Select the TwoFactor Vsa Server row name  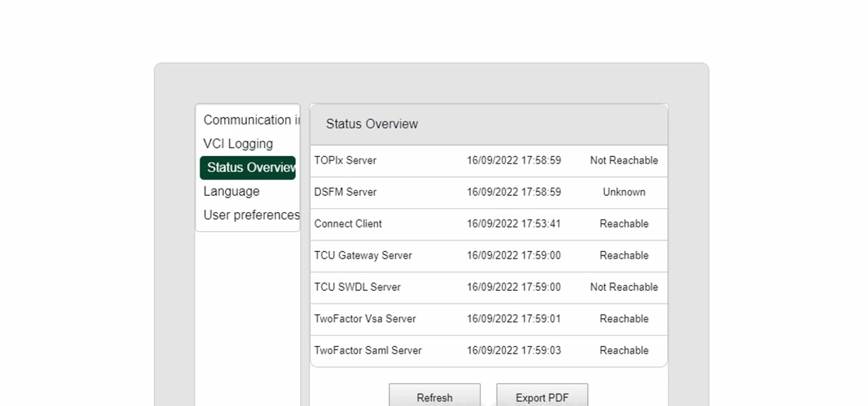pos(365,319)
